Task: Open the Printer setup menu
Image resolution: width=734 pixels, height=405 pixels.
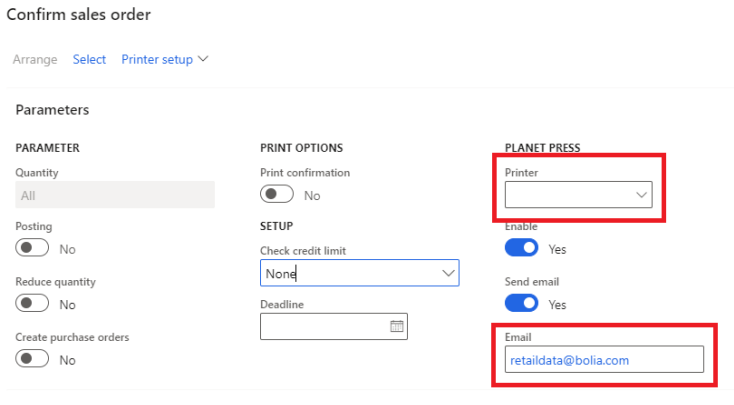Action: 157,59
